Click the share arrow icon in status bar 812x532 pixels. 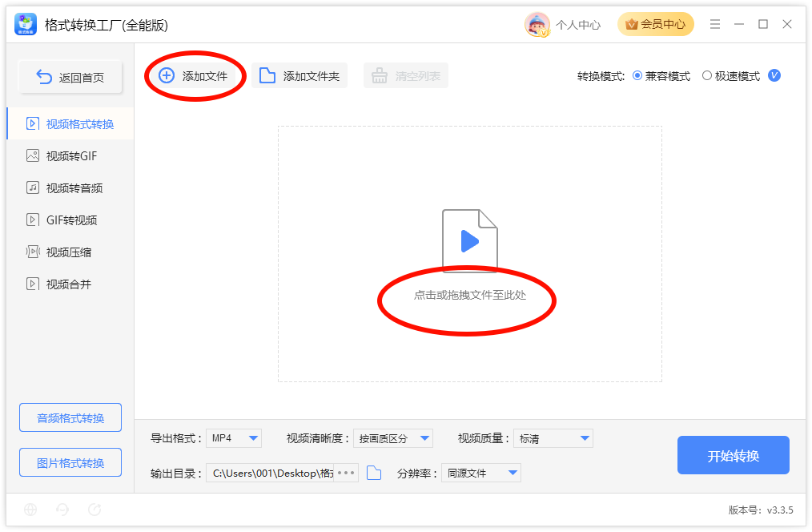[94, 510]
